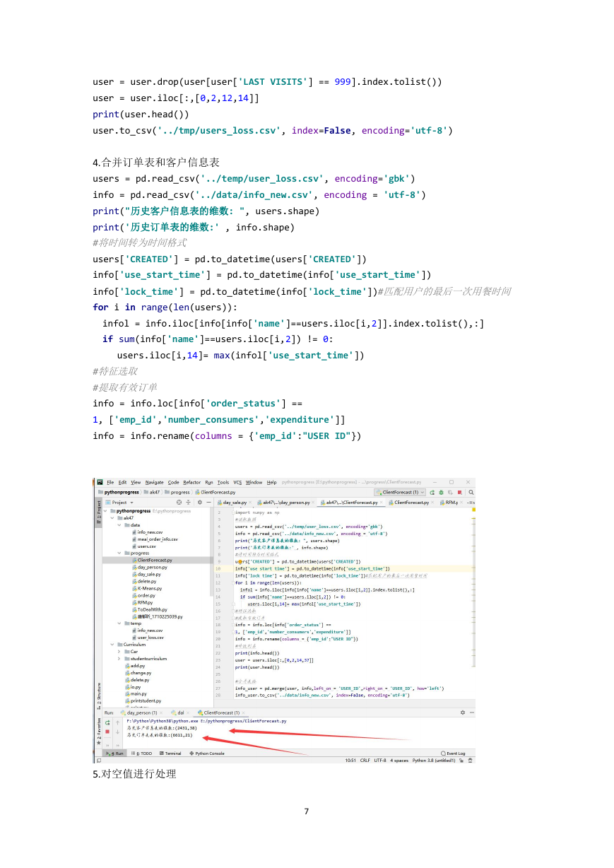Viewport: 614px width, 868px height.
Task: Select ClientForecast.py in project tree
Action: click(x=152, y=560)
